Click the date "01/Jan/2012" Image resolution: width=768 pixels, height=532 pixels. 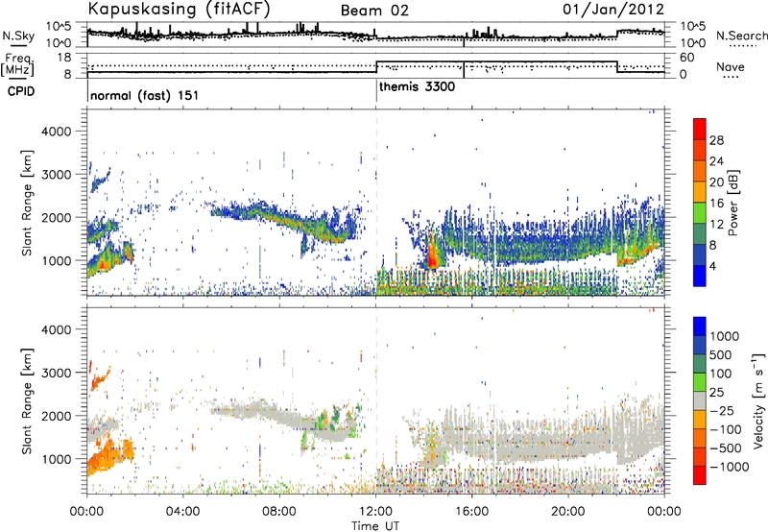(613, 9)
